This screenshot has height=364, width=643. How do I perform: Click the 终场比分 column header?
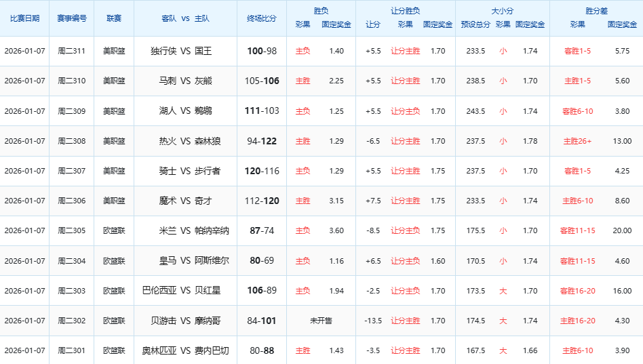coord(262,18)
